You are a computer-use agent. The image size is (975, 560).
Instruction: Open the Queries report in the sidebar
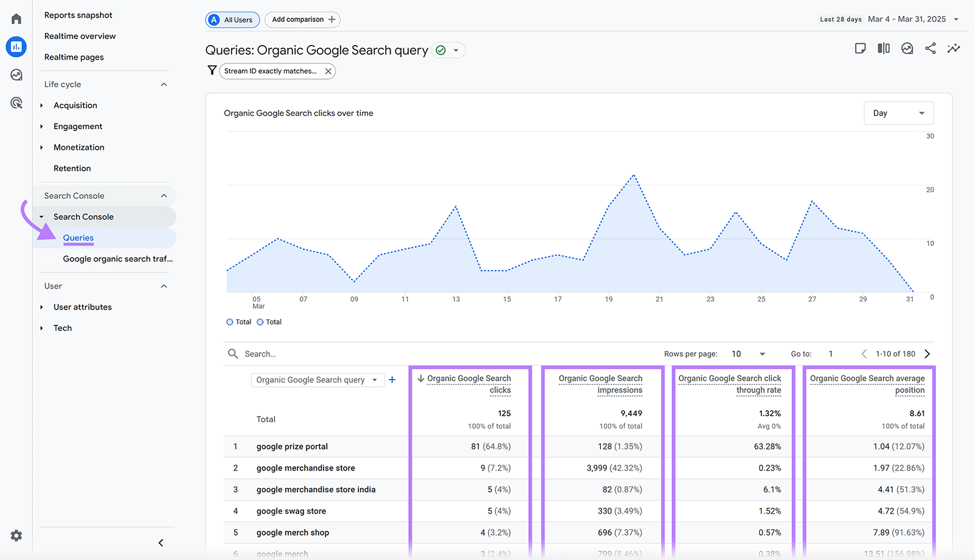(78, 238)
